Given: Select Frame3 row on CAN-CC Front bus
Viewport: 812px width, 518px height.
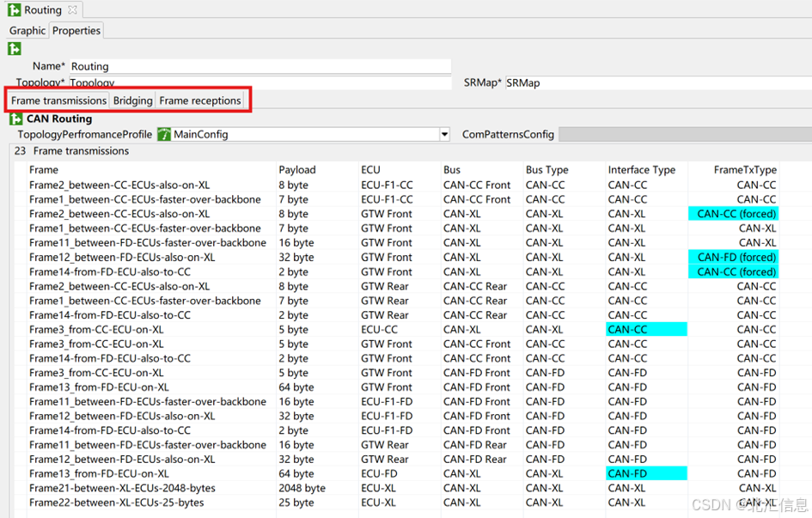Looking at the screenshot, I should [403, 344].
